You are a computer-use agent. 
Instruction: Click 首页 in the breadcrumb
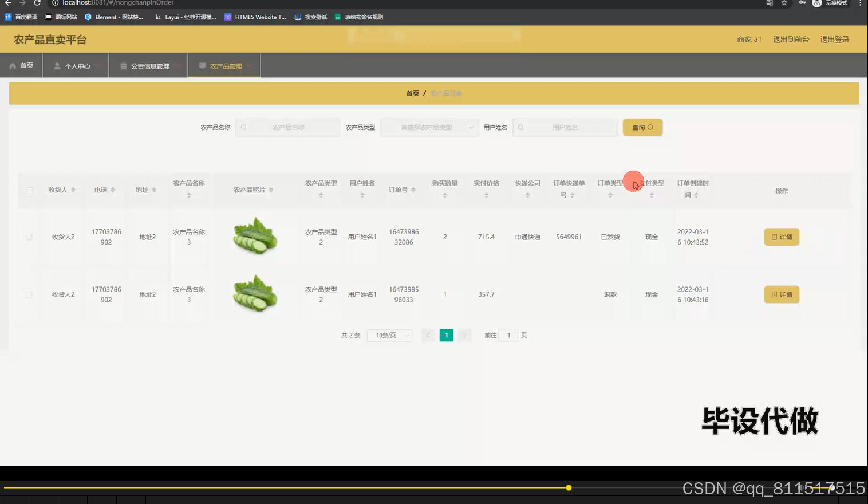point(413,93)
